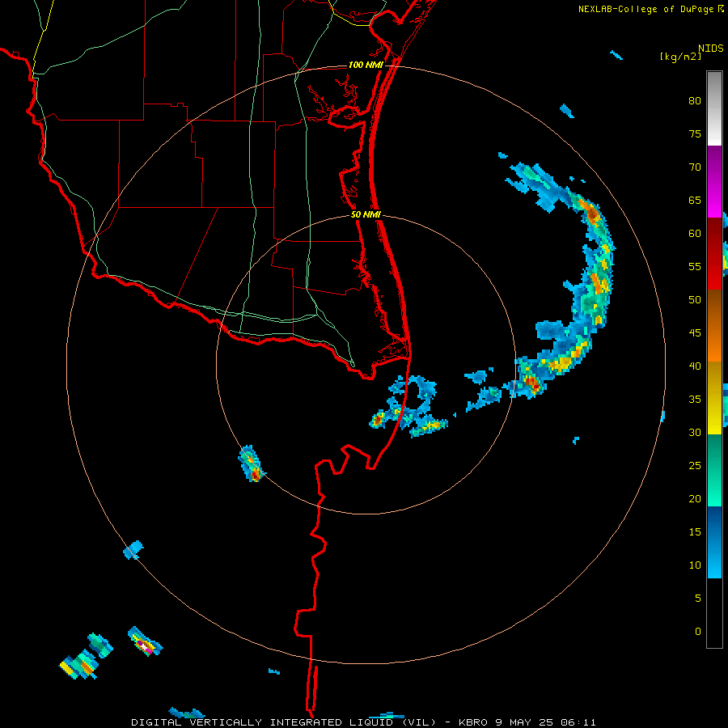Select the 65 value on the VIL scale
The width and height of the screenshot is (728, 728).
695,200
